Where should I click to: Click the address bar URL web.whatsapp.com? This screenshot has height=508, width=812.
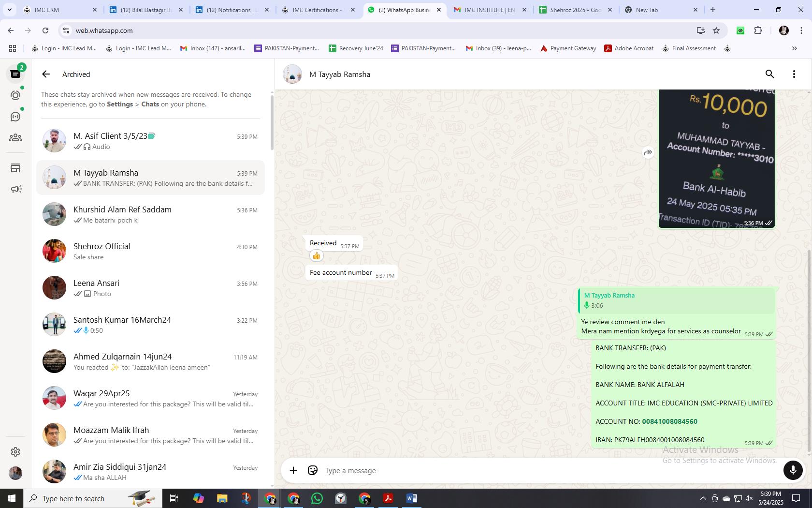pos(104,30)
